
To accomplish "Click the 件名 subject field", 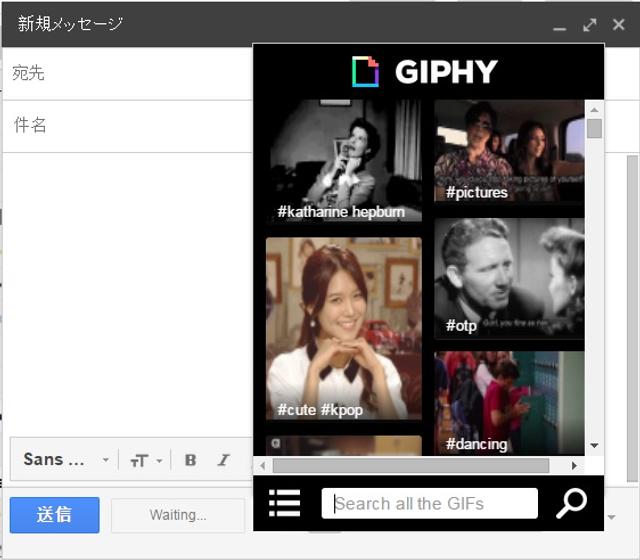I will 127,125.
